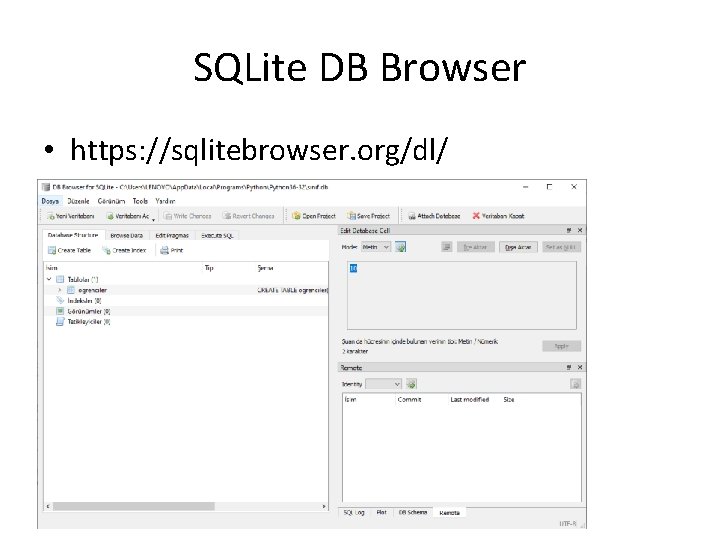Screen dimensions: 720x540
Task: Switch to the Remote bottom tab
Action: [x=449, y=512]
